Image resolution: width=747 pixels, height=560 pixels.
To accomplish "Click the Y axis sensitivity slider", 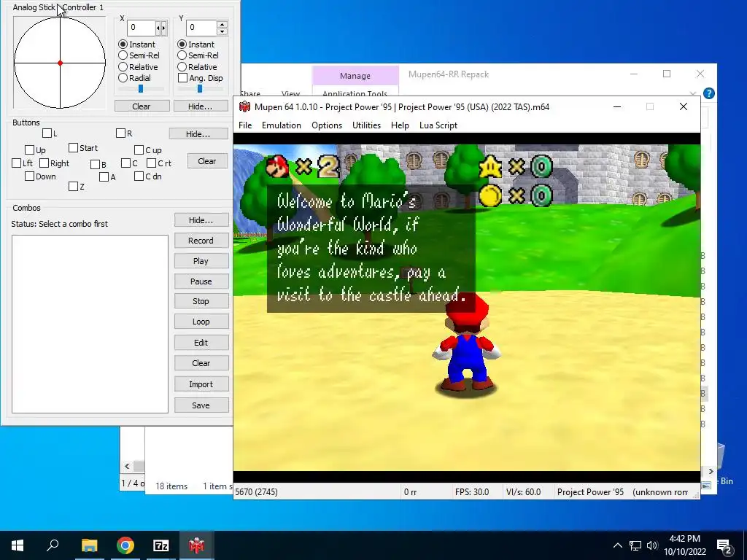I will pyautogui.click(x=200, y=89).
